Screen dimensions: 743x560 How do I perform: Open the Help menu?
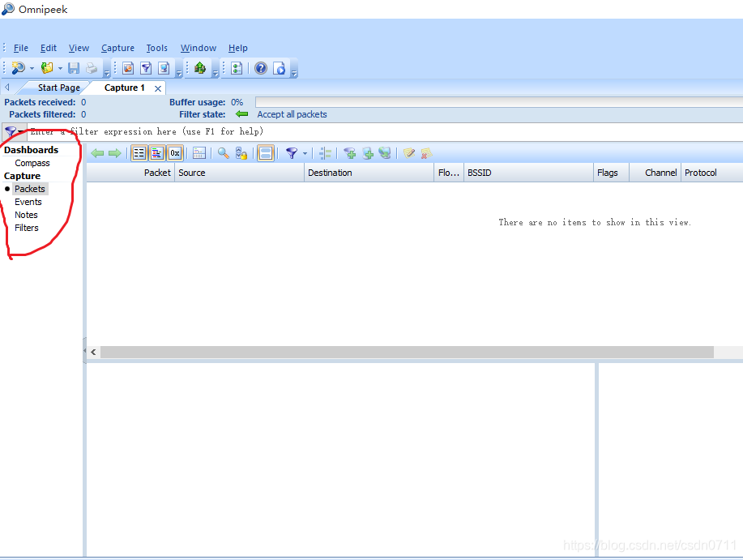238,48
